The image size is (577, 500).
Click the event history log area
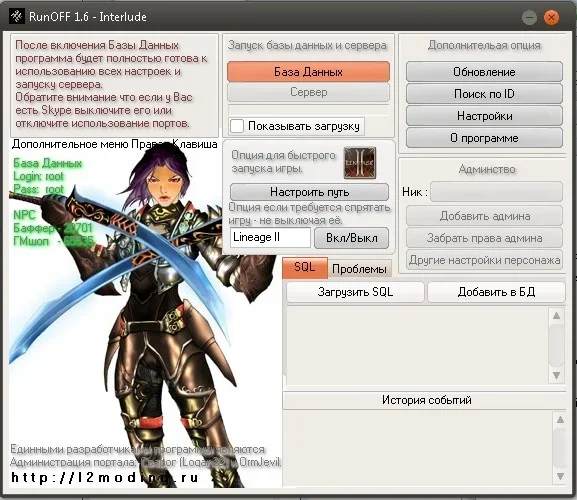[x=418, y=448]
